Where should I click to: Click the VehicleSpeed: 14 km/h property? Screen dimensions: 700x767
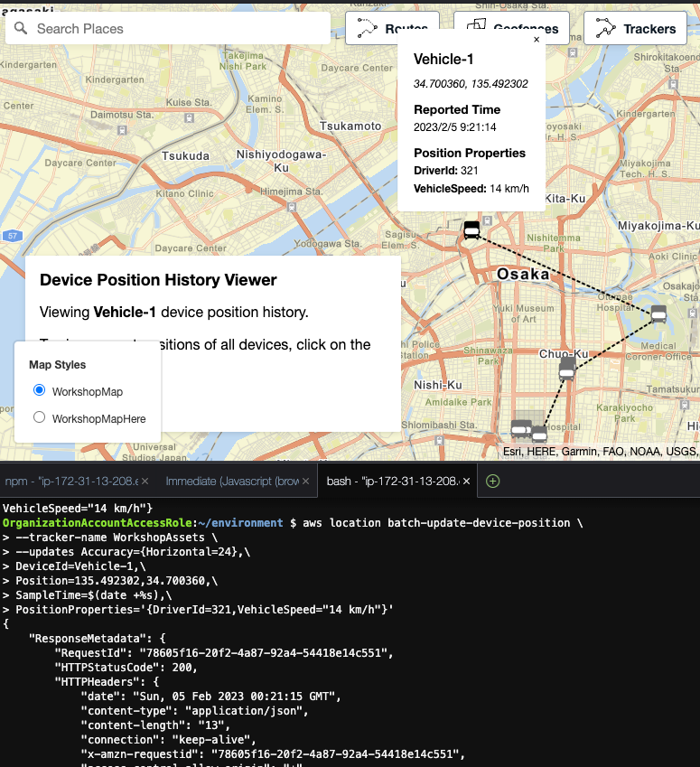click(x=471, y=188)
